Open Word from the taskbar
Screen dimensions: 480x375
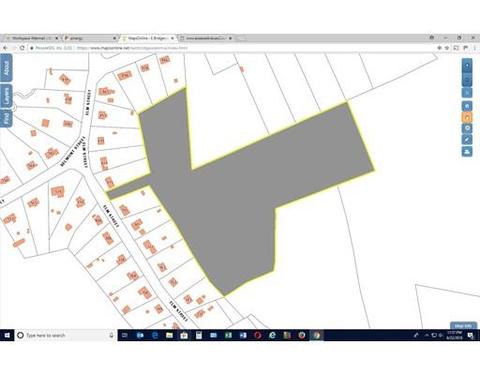click(x=243, y=335)
